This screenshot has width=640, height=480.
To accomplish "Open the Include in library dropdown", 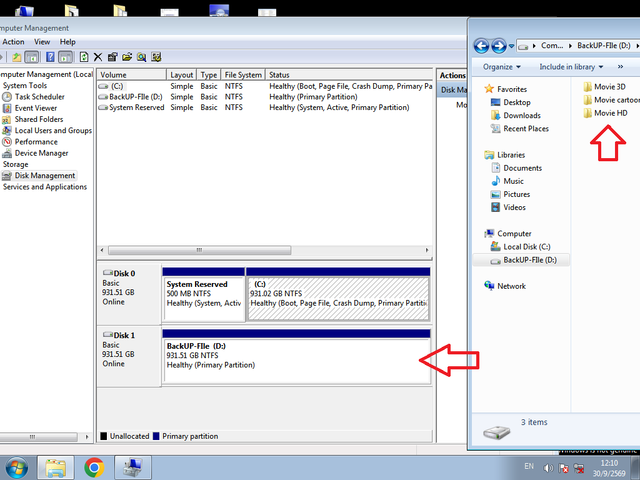I will (x=571, y=67).
